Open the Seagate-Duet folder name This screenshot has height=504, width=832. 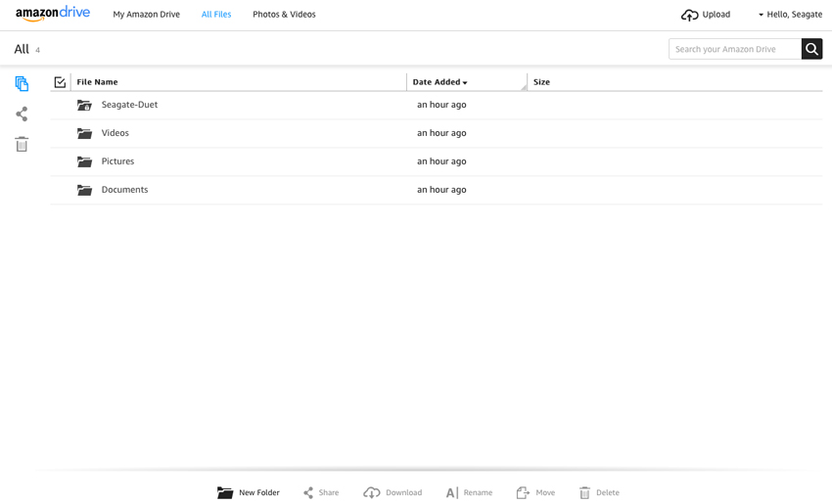(129, 105)
